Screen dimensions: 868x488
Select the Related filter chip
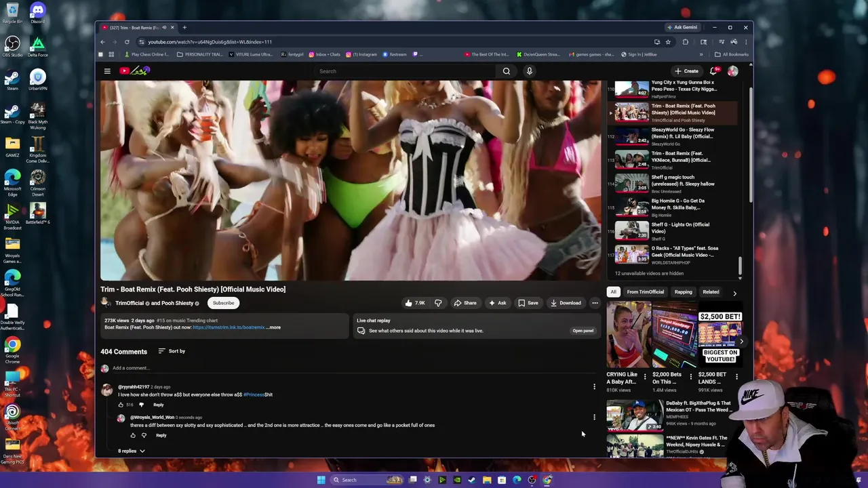pos(711,292)
